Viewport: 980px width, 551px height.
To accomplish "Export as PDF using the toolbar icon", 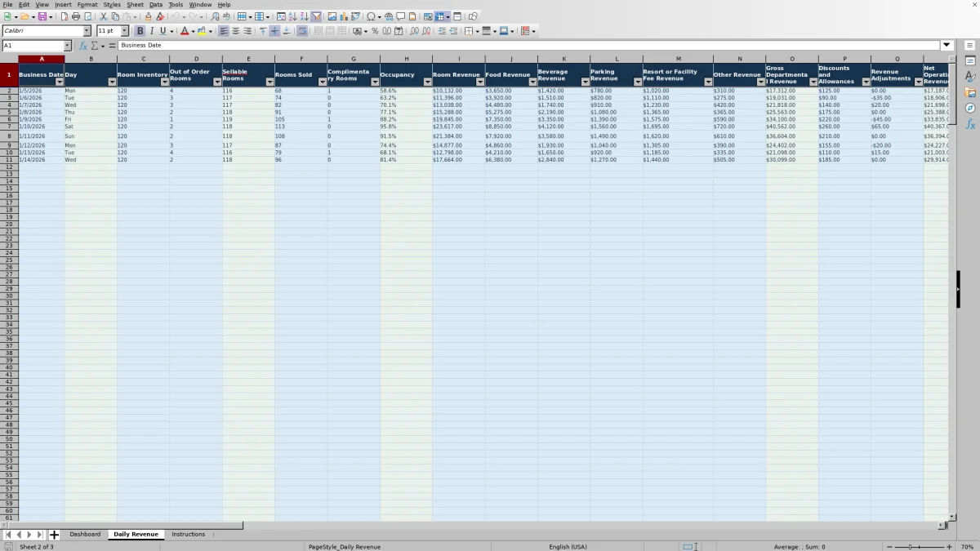I will (65, 16).
